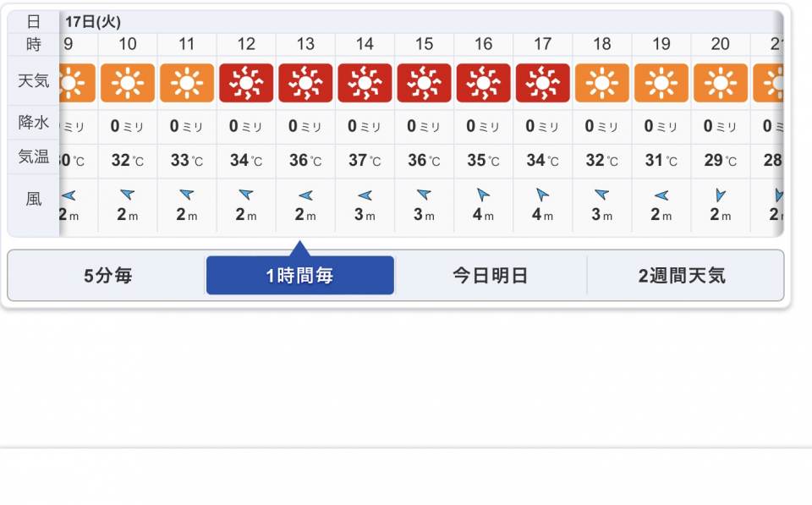This screenshot has width=812, height=505.
Task: Click the sunny weather icon for 10 o'clock
Action: [x=128, y=83]
